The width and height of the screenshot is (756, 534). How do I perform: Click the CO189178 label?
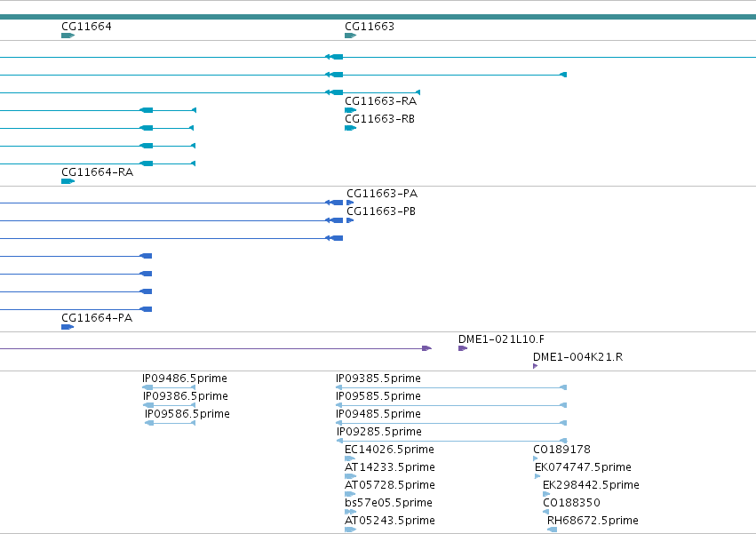(561, 450)
